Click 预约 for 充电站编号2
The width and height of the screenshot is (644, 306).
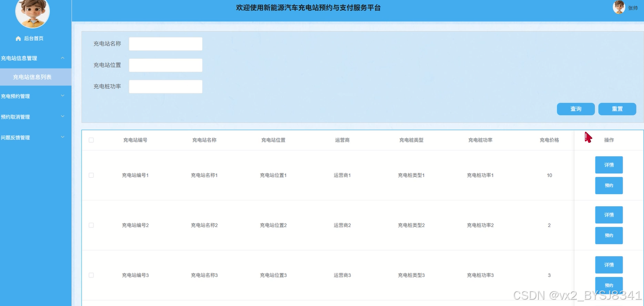(x=609, y=235)
